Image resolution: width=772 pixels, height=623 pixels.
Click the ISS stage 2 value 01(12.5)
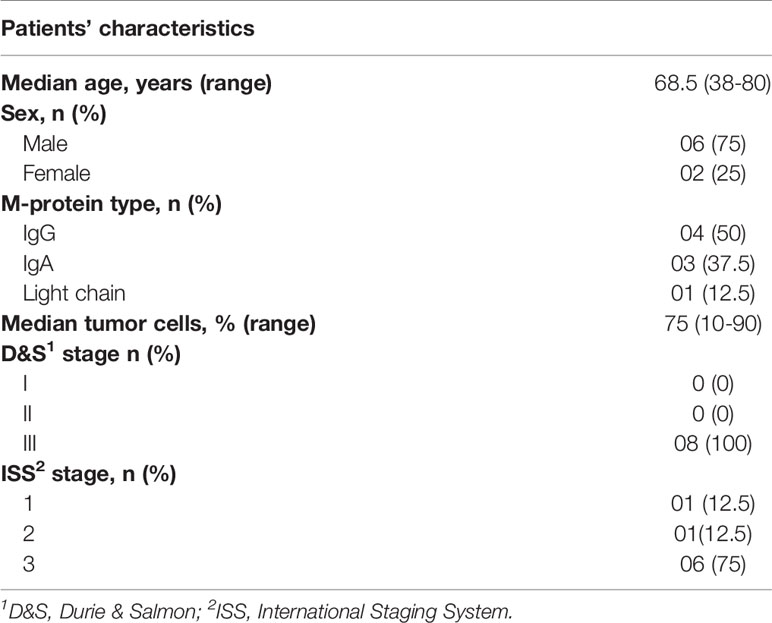pos(713,534)
